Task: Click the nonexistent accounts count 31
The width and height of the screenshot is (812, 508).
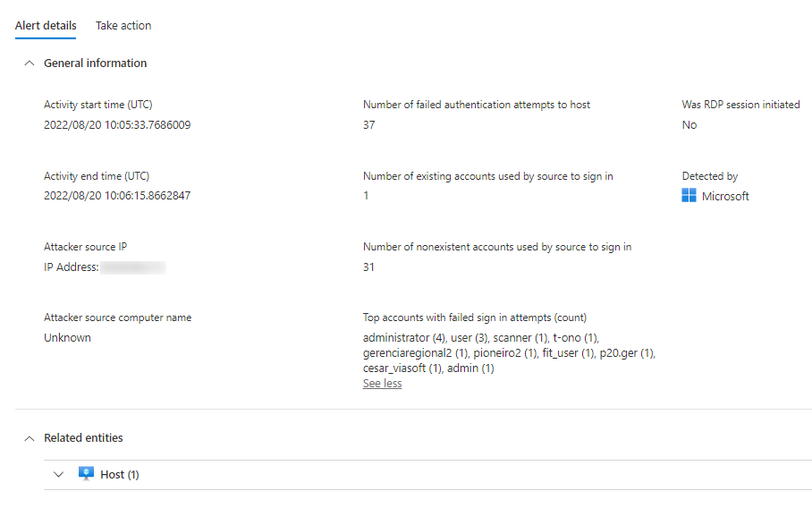Action: [369, 267]
